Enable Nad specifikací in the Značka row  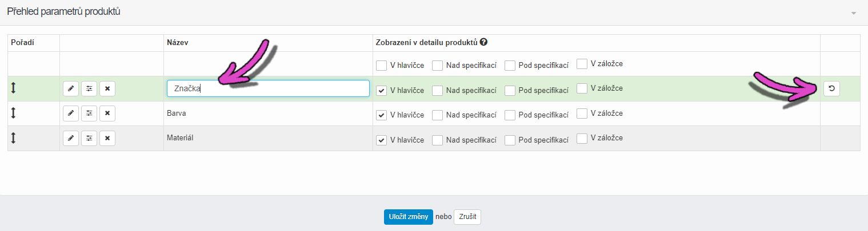click(x=437, y=90)
